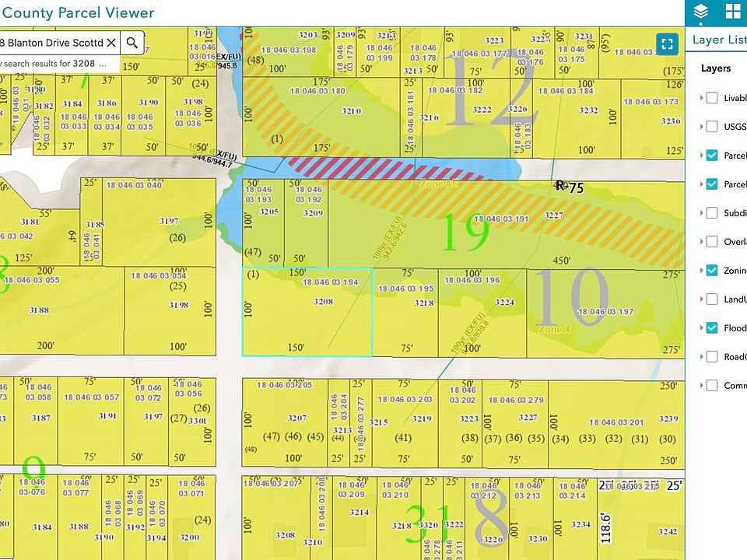The height and width of the screenshot is (560, 747).
Task: Open search results for 3208 suggestion
Action: pyautogui.click(x=54, y=63)
